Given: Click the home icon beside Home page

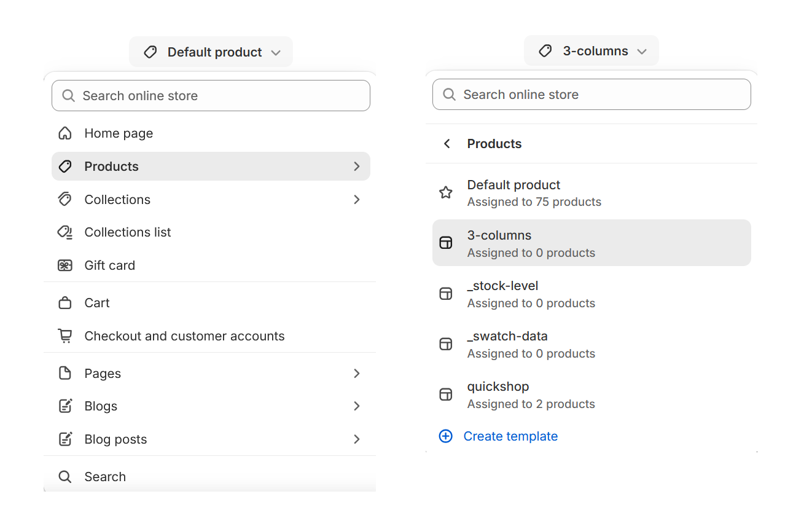Looking at the screenshot, I should click(64, 133).
